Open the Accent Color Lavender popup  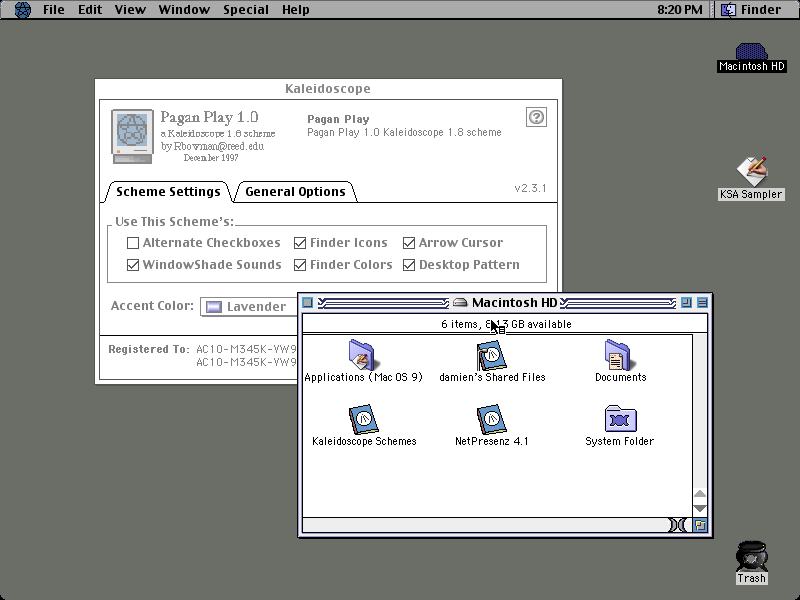coord(249,307)
